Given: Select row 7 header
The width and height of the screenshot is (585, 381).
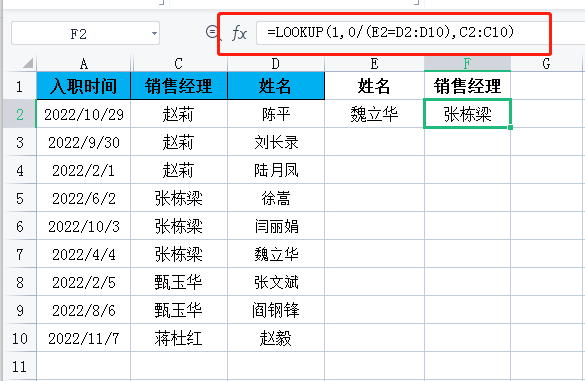Looking at the screenshot, I should 20,254.
